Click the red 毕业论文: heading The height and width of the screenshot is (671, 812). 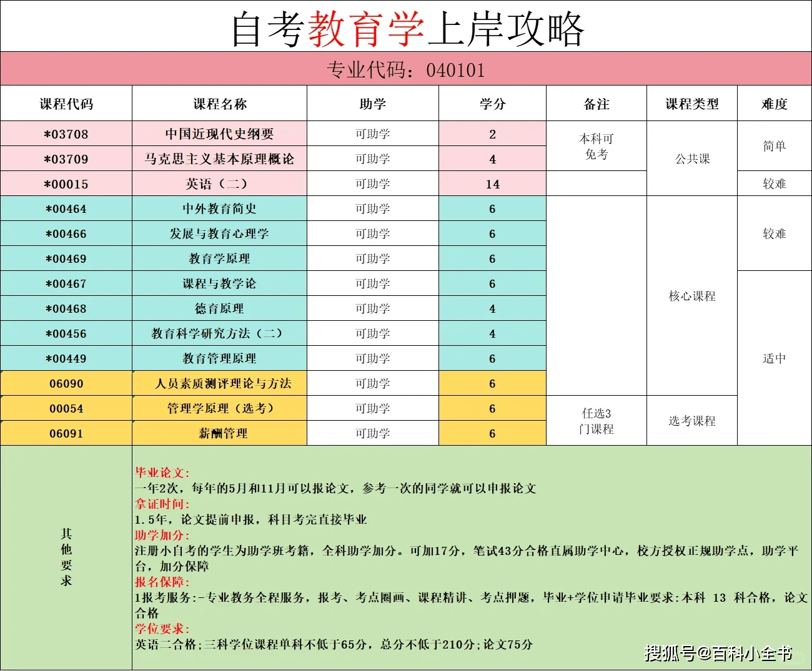point(162,473)
